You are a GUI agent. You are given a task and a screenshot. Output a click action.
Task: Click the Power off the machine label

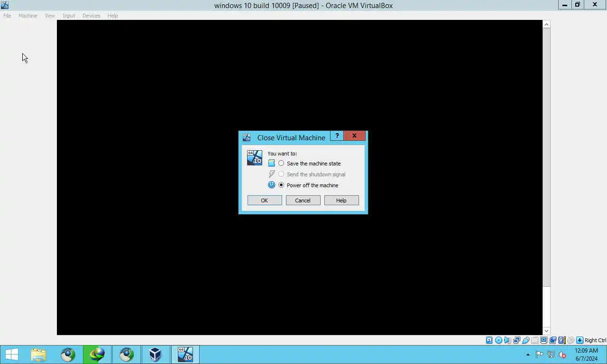pos(313,185)
